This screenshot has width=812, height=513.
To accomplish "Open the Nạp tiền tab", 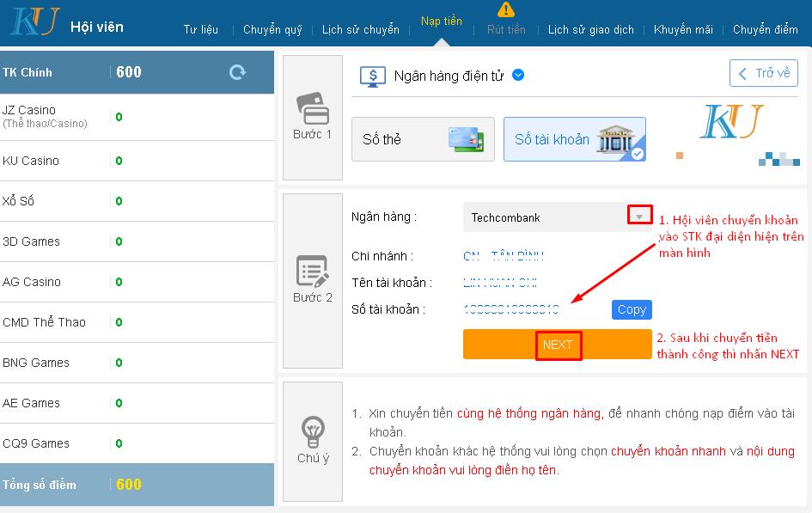I will pyautogui.click(x=442, y=21).
